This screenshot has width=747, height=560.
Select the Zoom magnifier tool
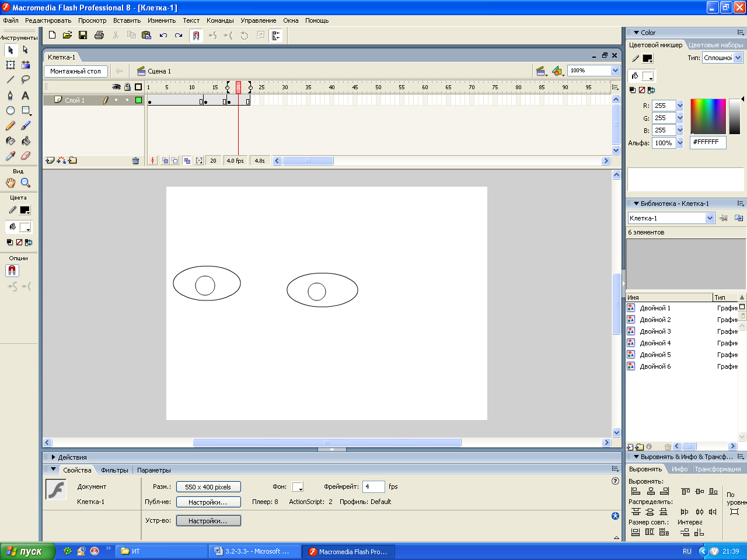26,183
